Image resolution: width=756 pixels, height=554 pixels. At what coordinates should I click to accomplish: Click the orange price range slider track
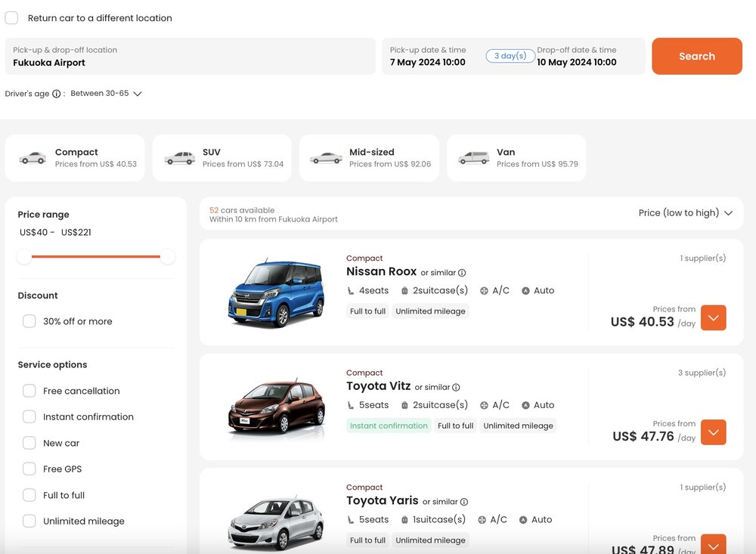95,256
